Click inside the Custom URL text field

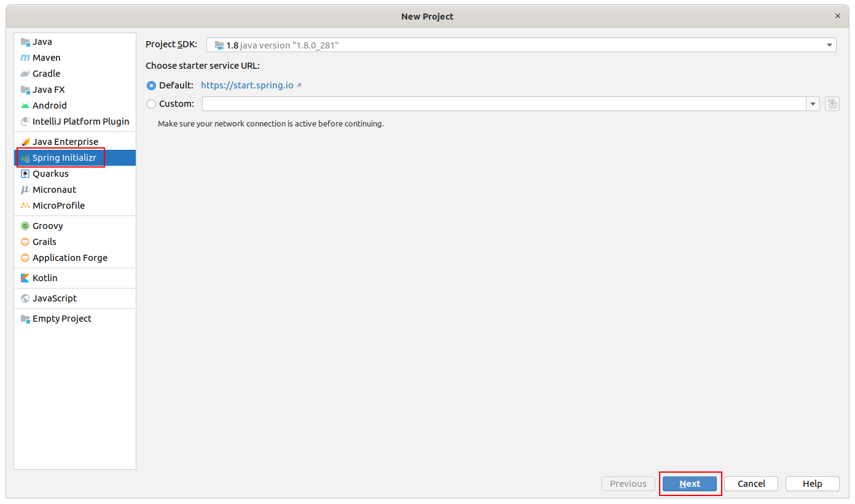504,104
